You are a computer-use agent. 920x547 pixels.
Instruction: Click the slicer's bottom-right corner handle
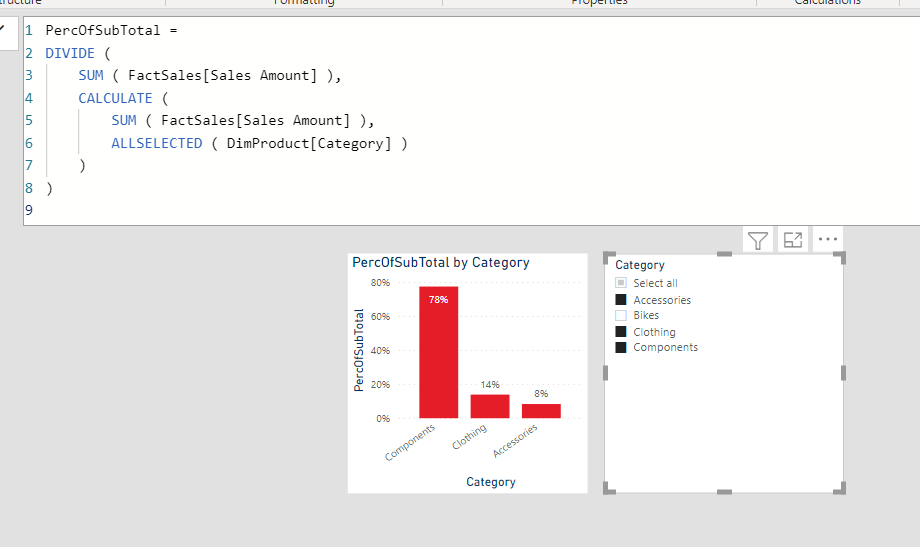click(x=841, y=489)
